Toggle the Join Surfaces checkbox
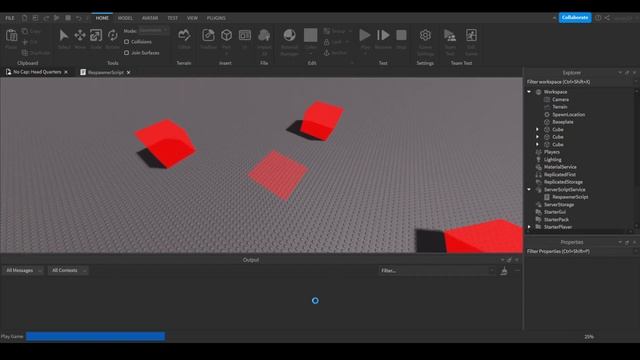This screenshot has width=640, height=360. click(x=127, y=53)
